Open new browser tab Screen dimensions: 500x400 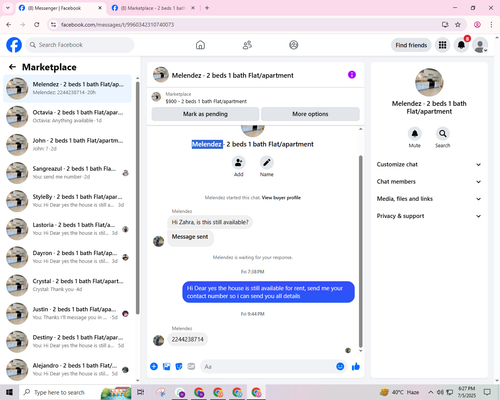click(207, 8)
